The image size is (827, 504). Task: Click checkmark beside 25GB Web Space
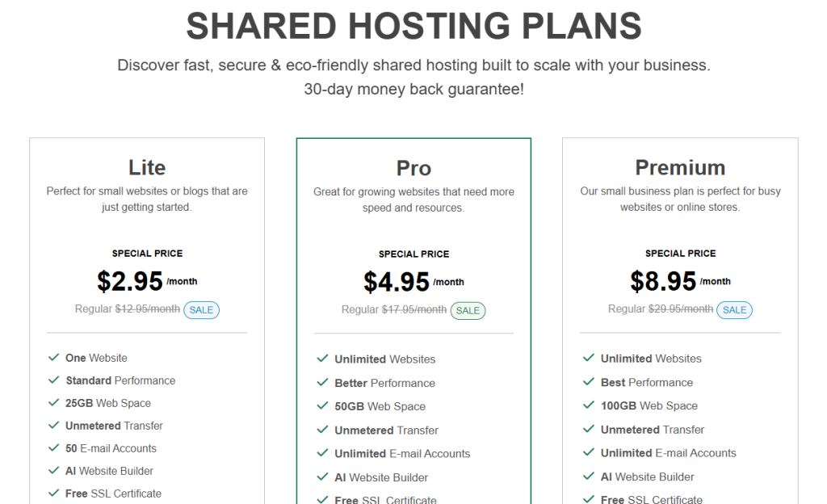point(54,403)
